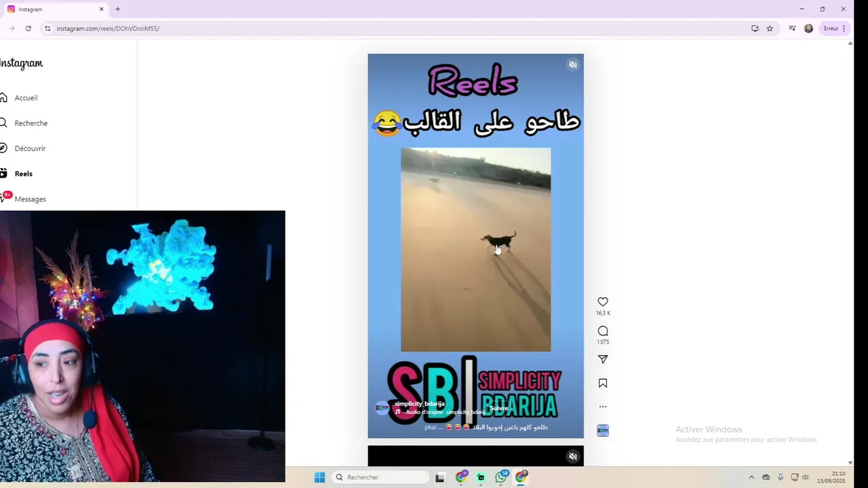Share the reel with the paper plane icon

tap(603, 359)
